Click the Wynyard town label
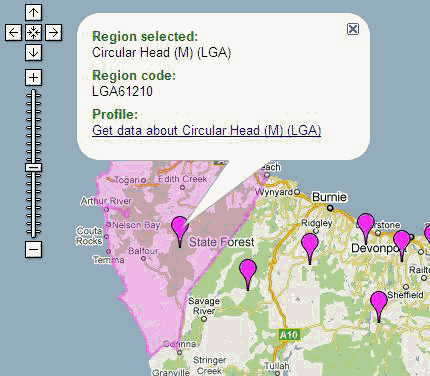Image resolution: width=430 pixels, height=376 pixels. [274, 192]
